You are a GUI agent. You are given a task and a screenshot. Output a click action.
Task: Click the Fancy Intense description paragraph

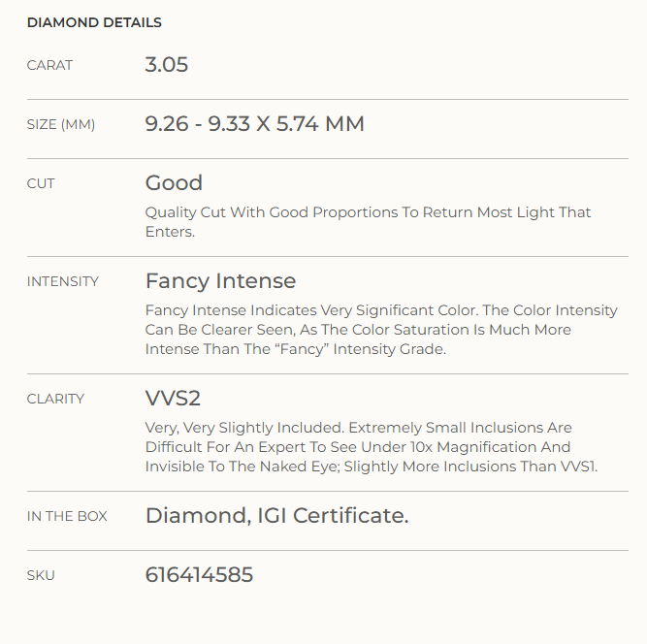[381, 330]
